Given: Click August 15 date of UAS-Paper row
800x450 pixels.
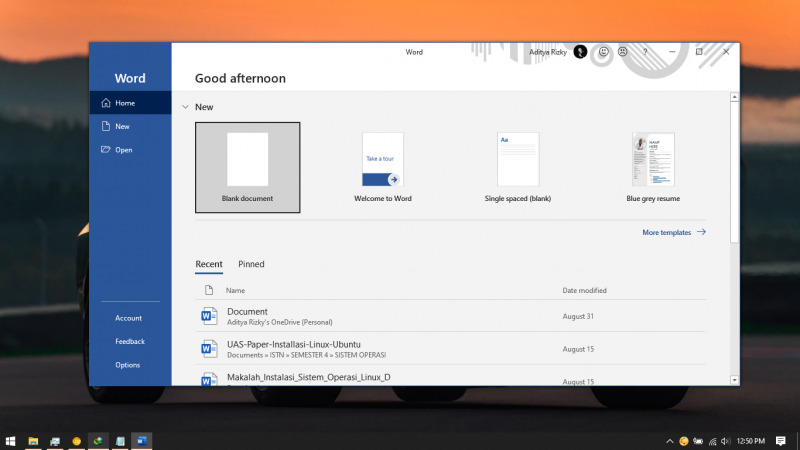Looking at the screenshot, I should coord(578,349).
